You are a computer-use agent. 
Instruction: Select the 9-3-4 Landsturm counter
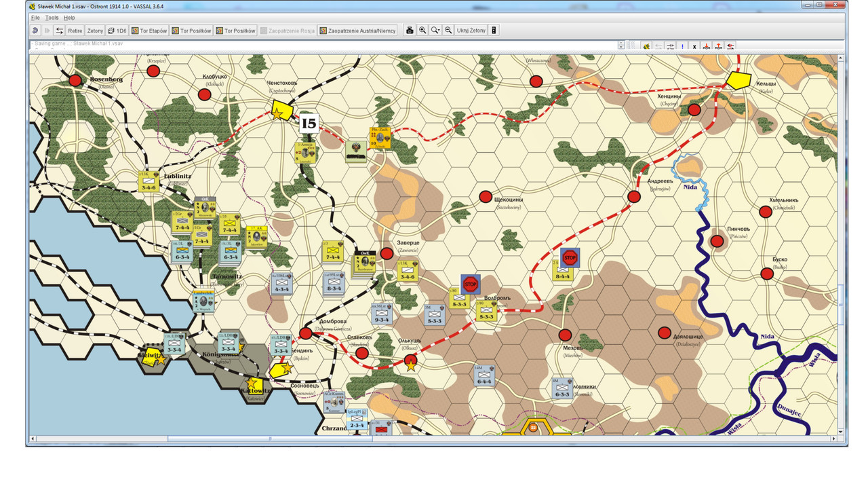tap(381, 313)
